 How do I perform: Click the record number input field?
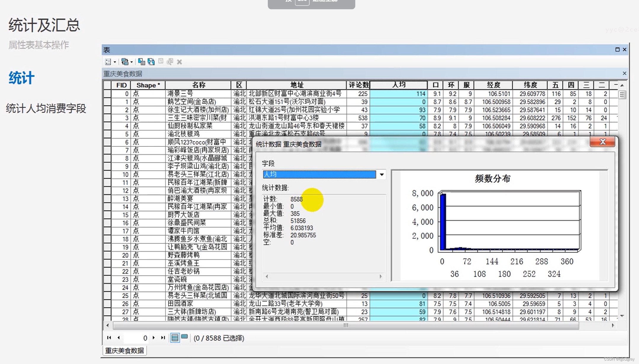(x=136, y=338)
